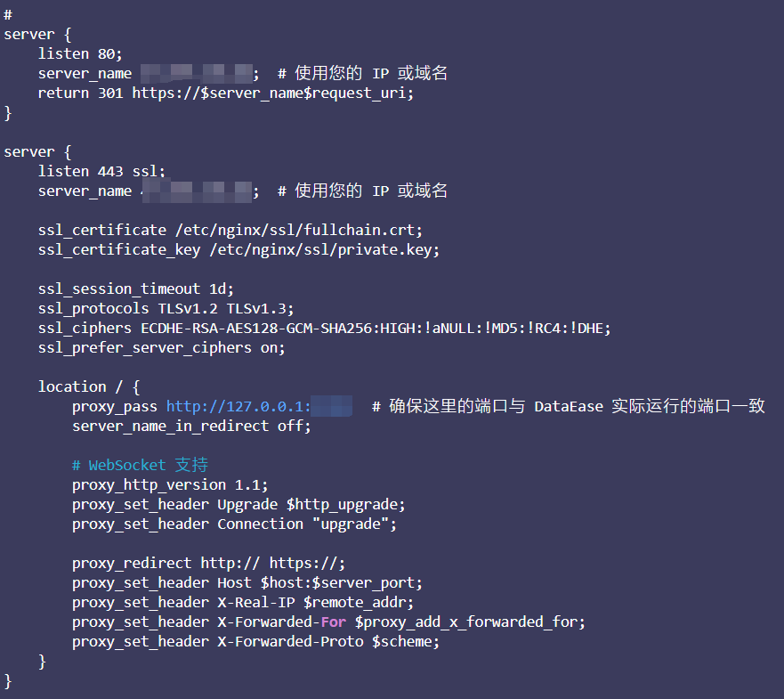Click the ssl_ciphers ECDHE-RSA cipher string

[x=376, y=329]
